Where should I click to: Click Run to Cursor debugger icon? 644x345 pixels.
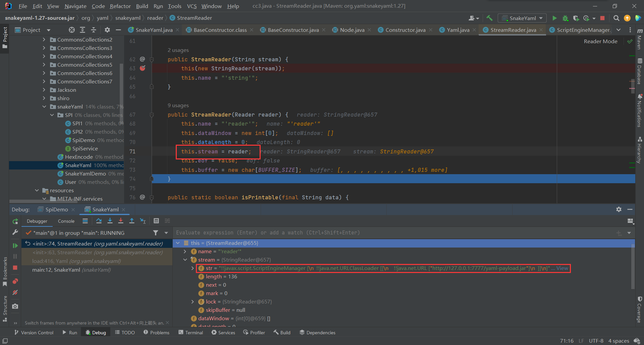click(x=143, y=221)
